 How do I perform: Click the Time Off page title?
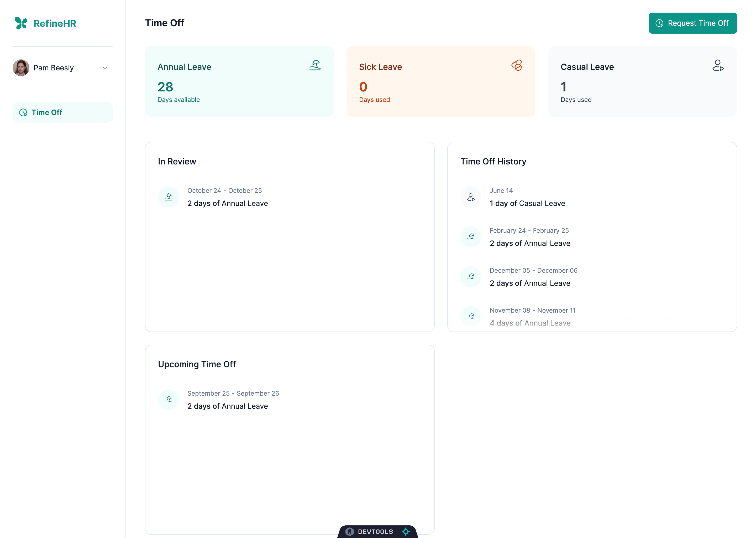coord(165,23)
